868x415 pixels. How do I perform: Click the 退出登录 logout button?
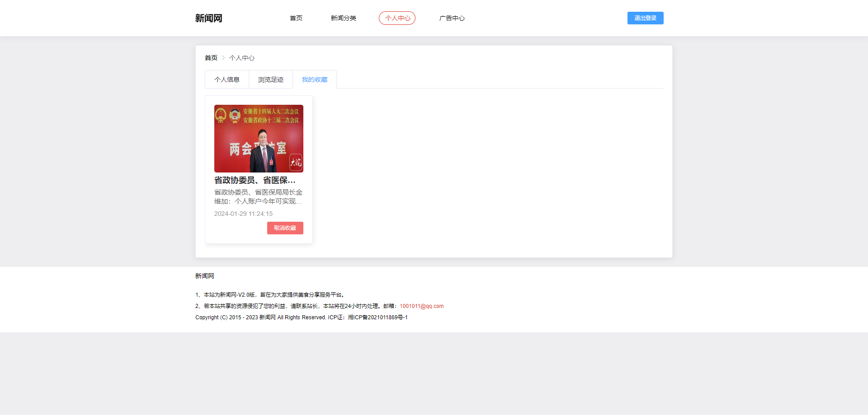coord(645,18)
